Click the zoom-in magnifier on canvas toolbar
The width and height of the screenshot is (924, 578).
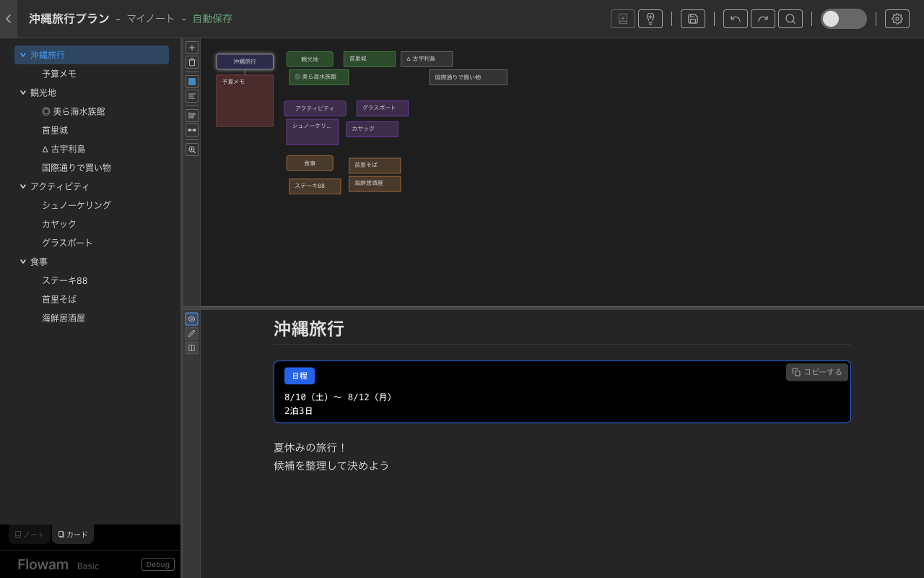[x=191, y=150]
